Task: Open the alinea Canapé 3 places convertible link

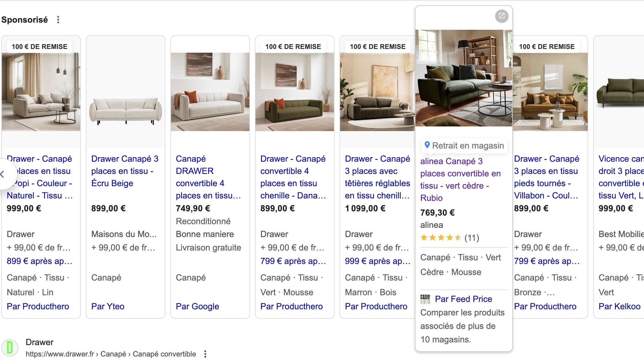Action: pos(460,179)
